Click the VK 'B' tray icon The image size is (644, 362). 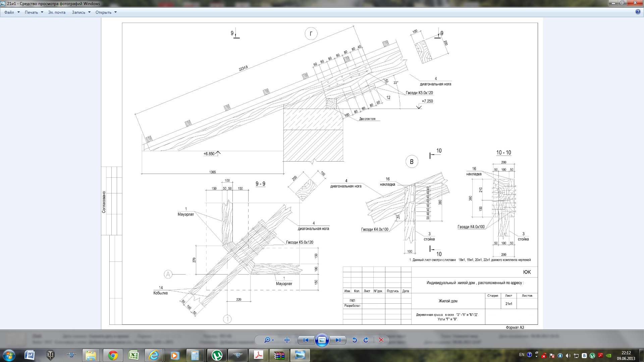coord(584,356)
